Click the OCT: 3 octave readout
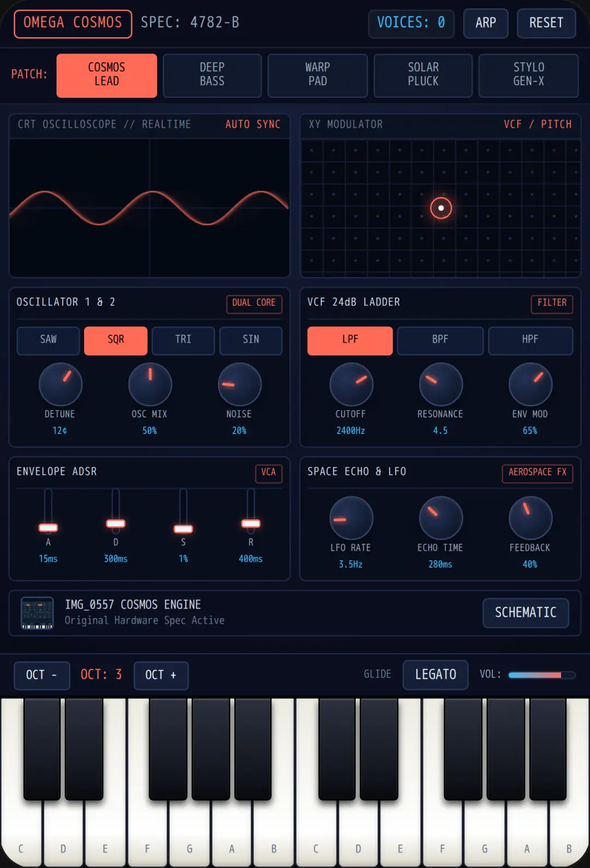 click(101, 675)
